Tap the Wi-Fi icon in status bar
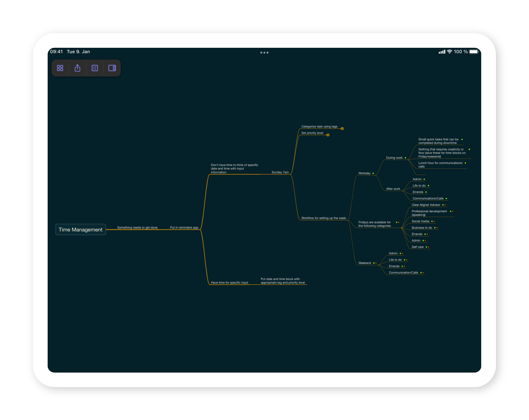Image resolution: width=529 pixels, height=420 pixels. [x=450, y=51]
